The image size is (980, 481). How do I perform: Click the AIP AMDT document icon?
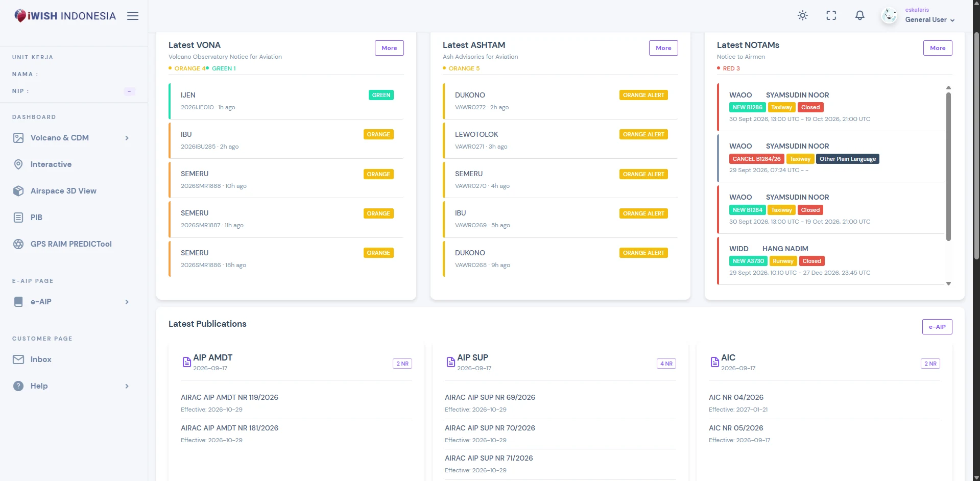tap(187, 362)
